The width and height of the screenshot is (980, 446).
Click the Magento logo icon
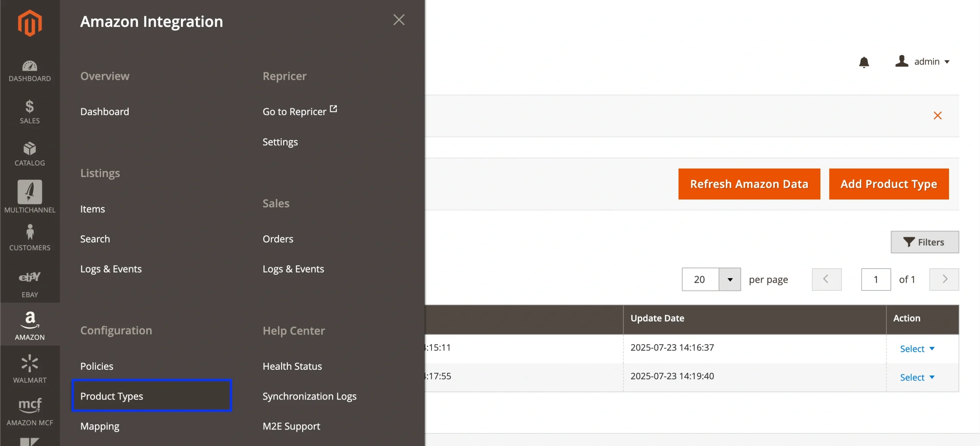[x=29, y=23]
